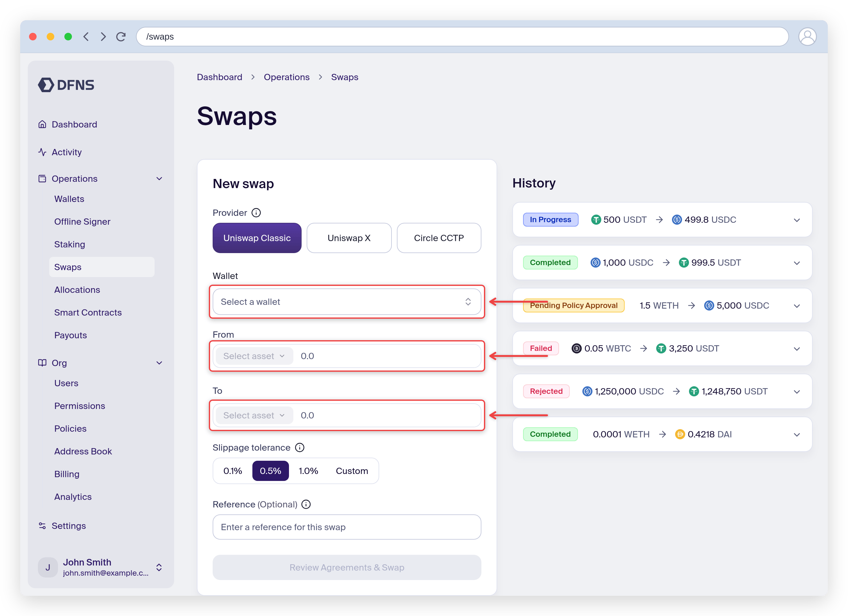This screenshot has height=616, width=848.
Task: Click USDC coin icon beside 1,000 USDC
Action: pos(595,263)
